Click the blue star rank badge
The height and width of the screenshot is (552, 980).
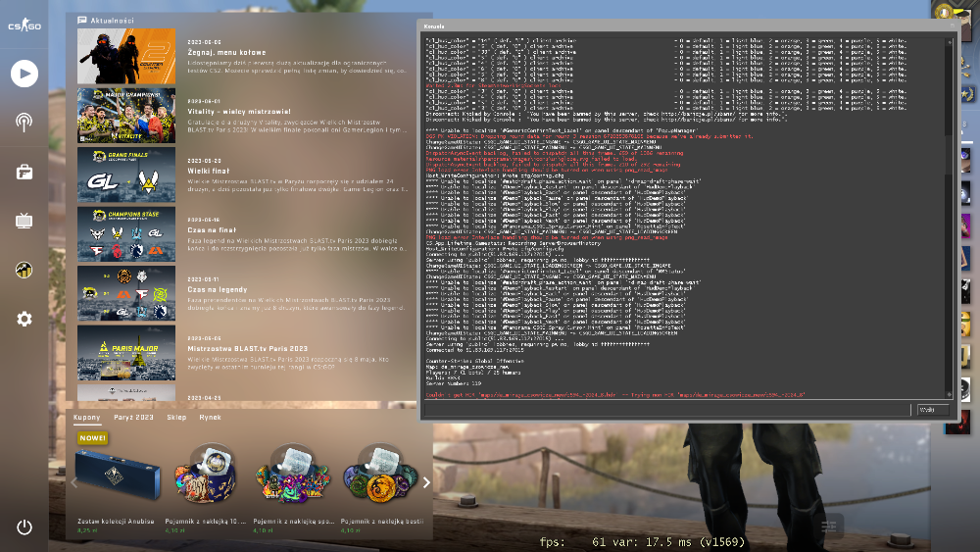[969, 94]
